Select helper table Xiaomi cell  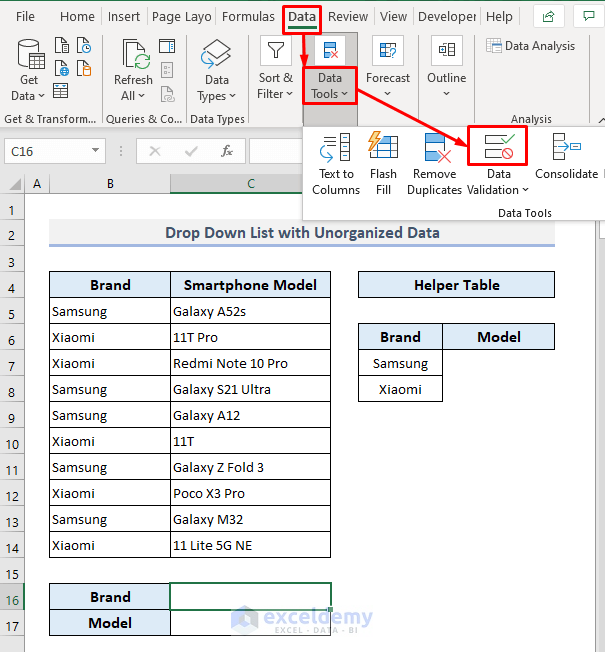400,389
